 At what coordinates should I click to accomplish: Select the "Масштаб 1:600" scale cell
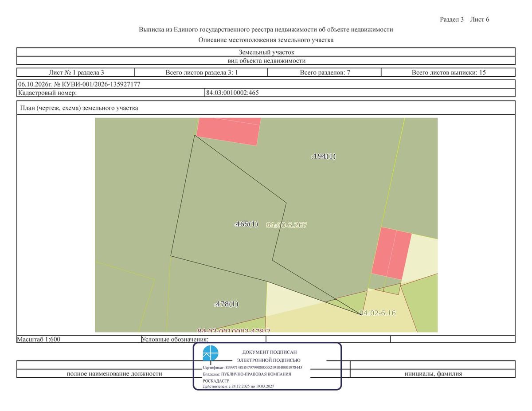[79, 339]
